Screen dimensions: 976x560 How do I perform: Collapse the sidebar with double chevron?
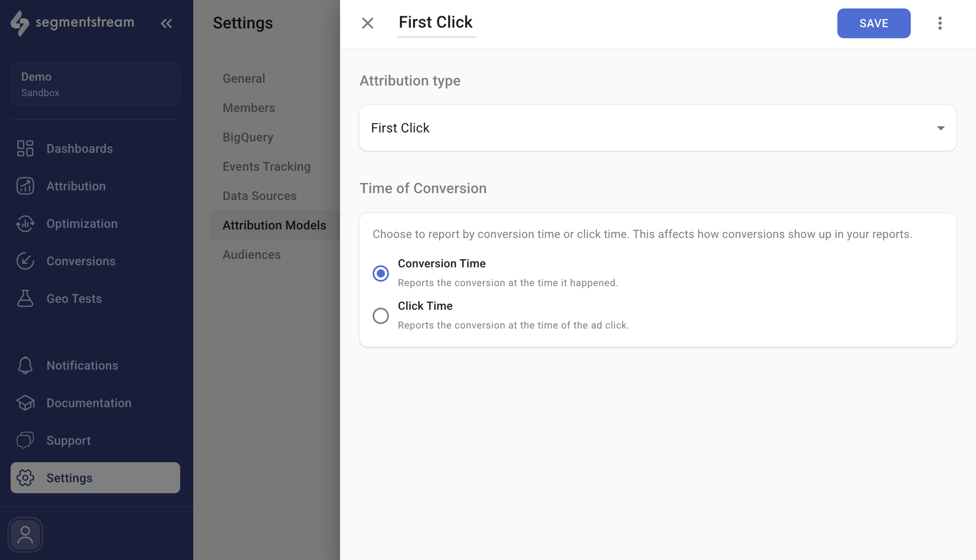point(166,23)
